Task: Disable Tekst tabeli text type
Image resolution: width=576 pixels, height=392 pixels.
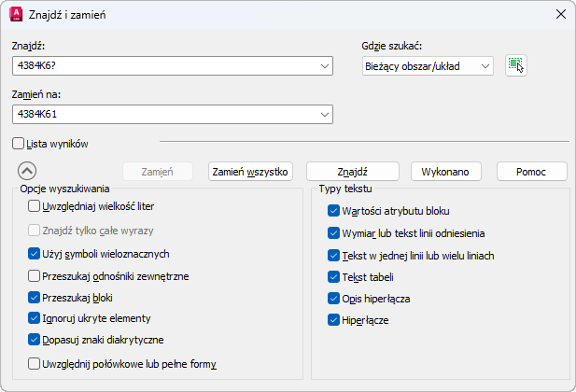Action: (334, 277)
